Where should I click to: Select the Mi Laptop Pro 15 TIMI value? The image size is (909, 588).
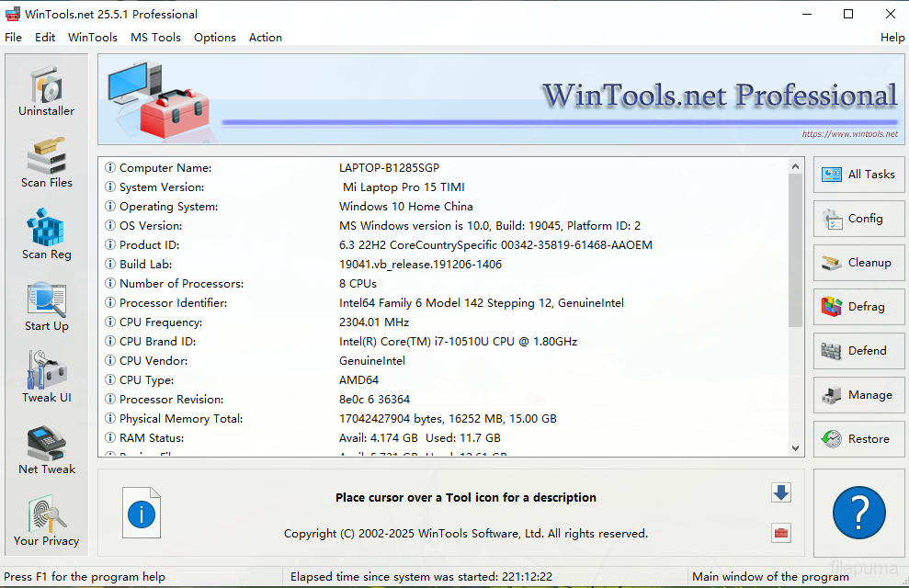403,187
